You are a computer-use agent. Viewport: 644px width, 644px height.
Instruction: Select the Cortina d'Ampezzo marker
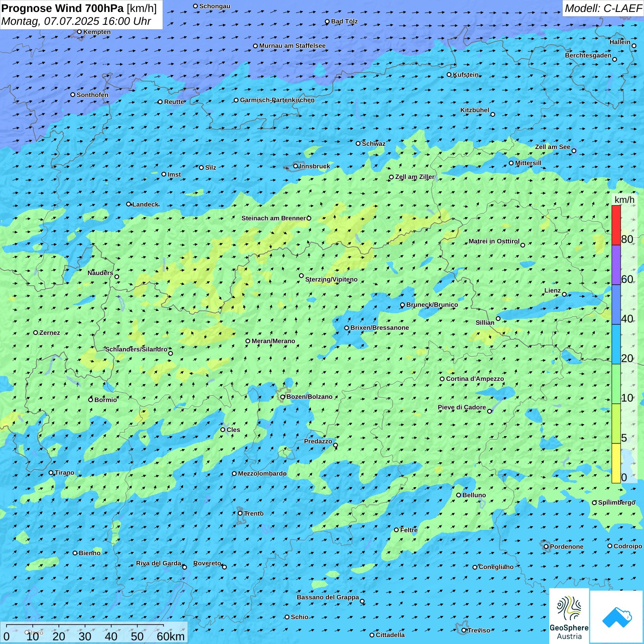(443, 379)
